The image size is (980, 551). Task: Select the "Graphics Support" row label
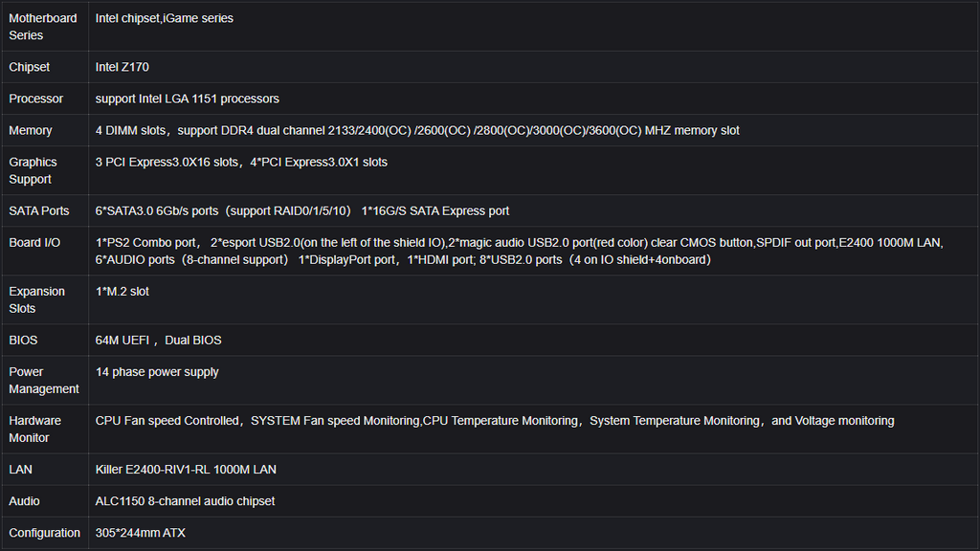[33, 170]
